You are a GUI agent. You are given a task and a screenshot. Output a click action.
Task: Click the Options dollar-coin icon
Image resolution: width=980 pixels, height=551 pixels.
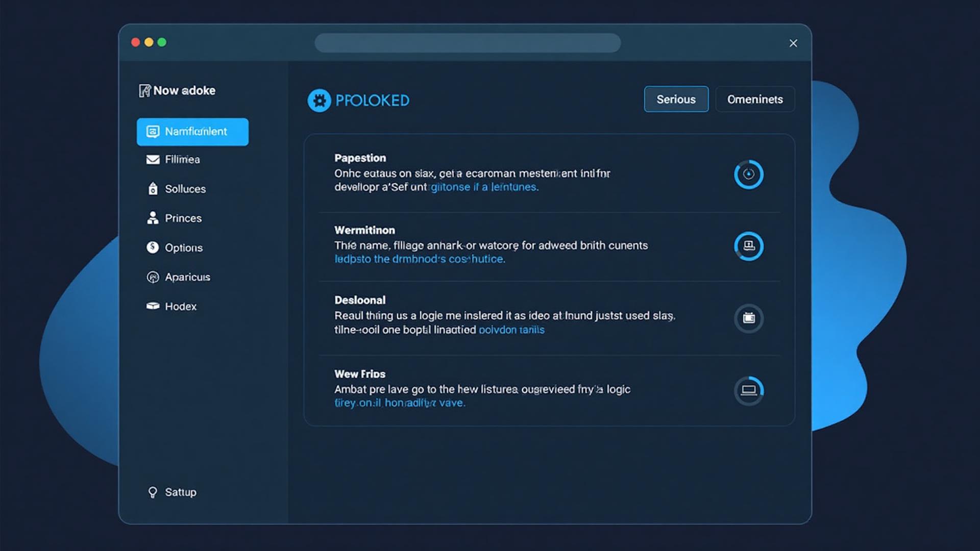[x=153, y=247]
